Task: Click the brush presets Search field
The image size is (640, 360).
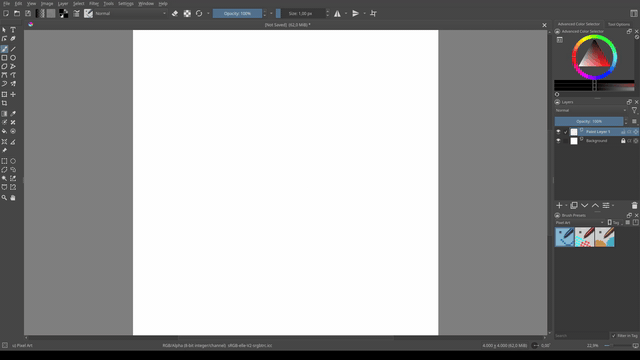Action: point(581,336)
